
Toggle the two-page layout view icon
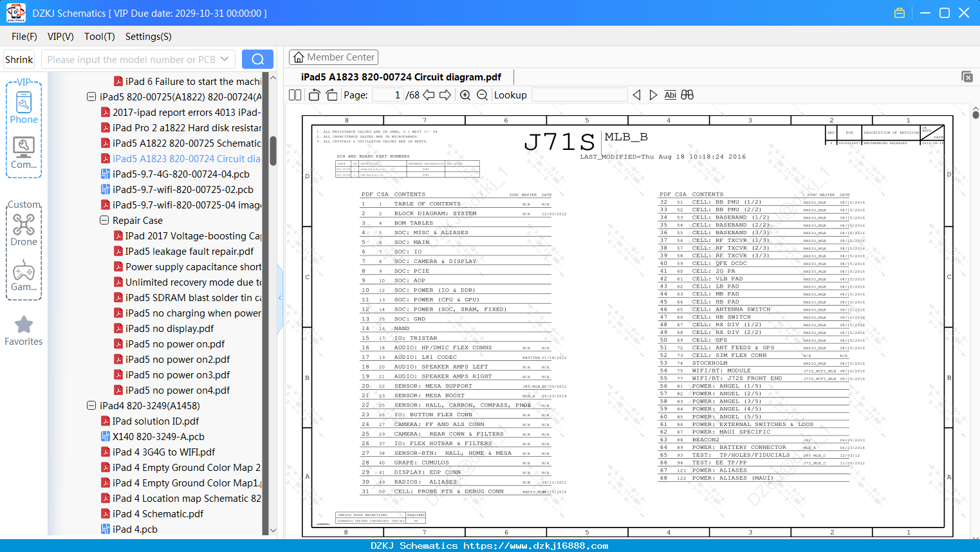(x=295, y=95)
